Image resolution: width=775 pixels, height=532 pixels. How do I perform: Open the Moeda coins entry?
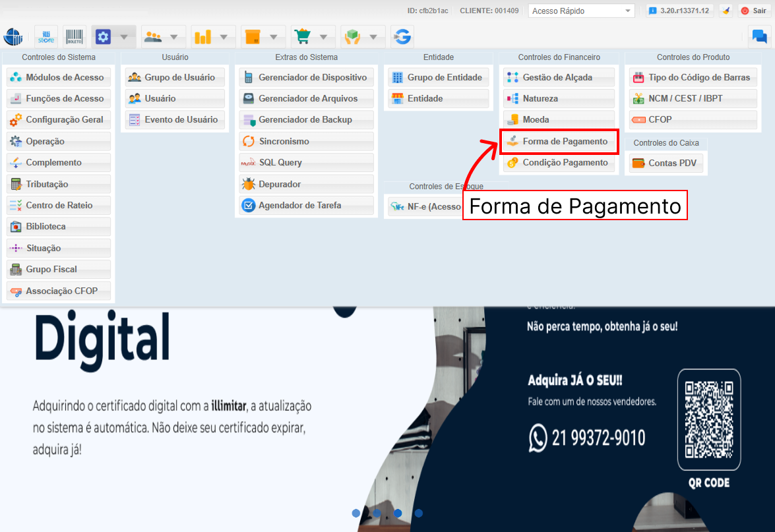[559, 119]
